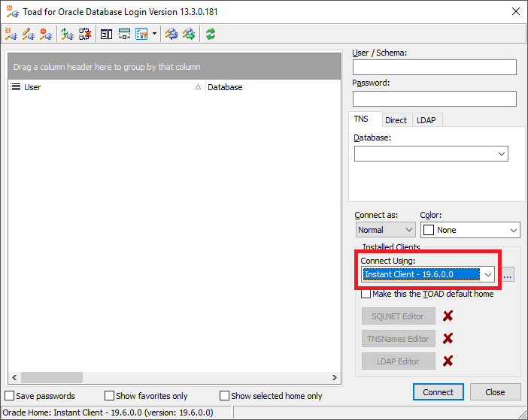The width and height of the screenshot is (528, 420).
Task: Click the database icon with red X
Action: tap(85, 34)
